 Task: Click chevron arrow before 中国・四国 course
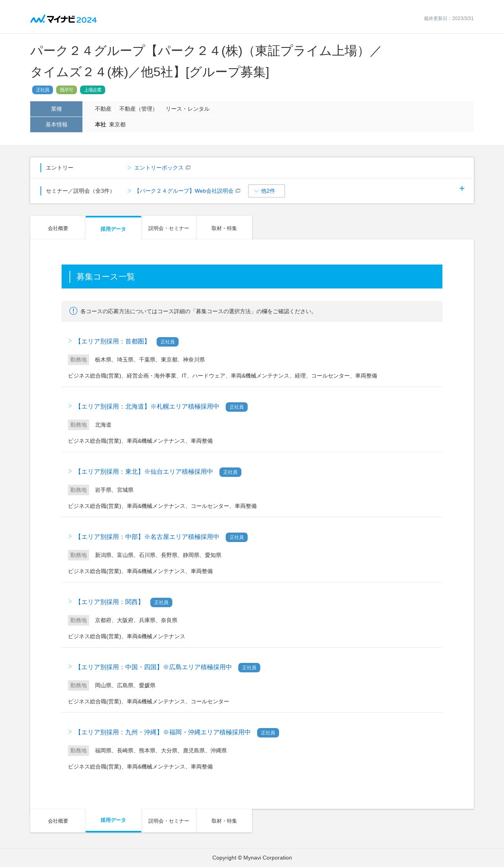click(x=70, y=666)
